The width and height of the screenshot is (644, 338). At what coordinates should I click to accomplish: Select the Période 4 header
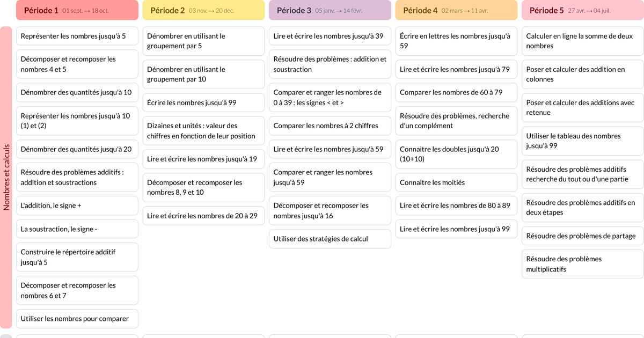[x=456, y=10]
